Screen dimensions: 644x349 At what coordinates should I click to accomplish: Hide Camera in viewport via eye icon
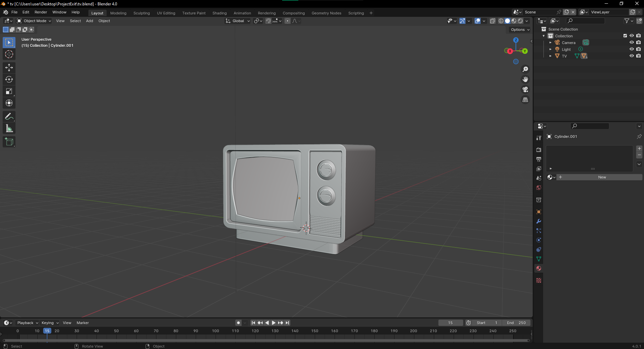(x=632, y=42)
